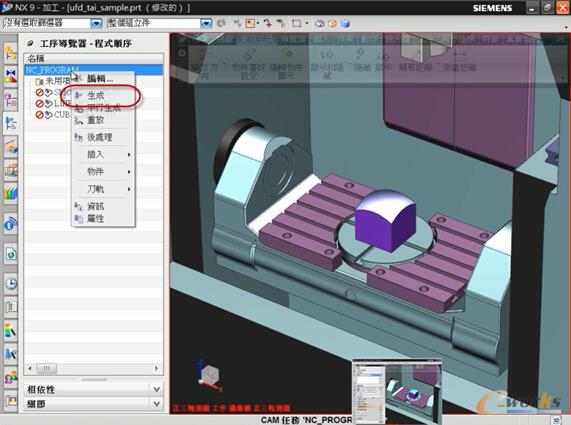Select the 未用項 folder in the tree

pyautogui.click(x=53, y=81)
